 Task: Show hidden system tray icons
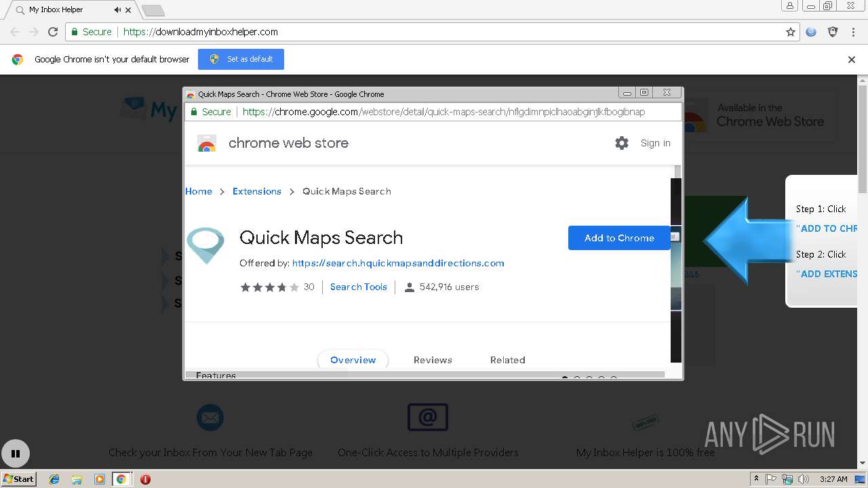[756, 479]
